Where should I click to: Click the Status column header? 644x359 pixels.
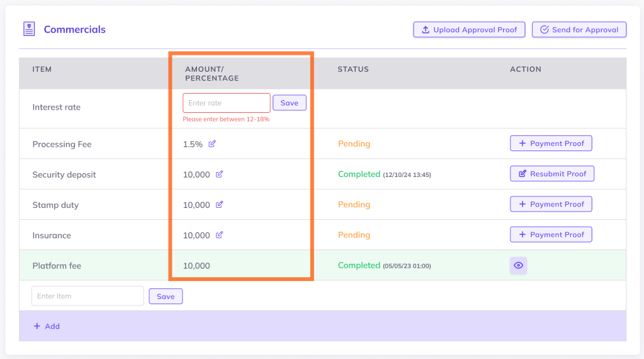pyautogui.click(x=353, y=69)
